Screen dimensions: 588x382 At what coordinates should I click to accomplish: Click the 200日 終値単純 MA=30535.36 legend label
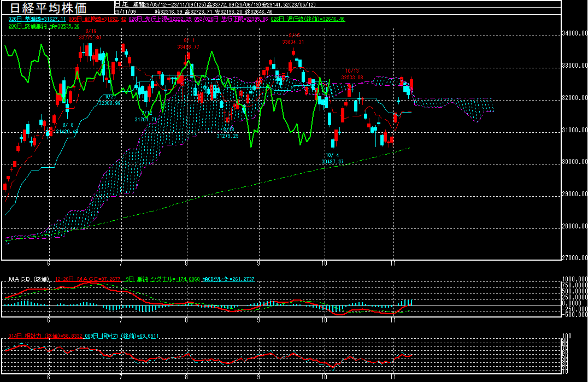[x=44, y=26]
